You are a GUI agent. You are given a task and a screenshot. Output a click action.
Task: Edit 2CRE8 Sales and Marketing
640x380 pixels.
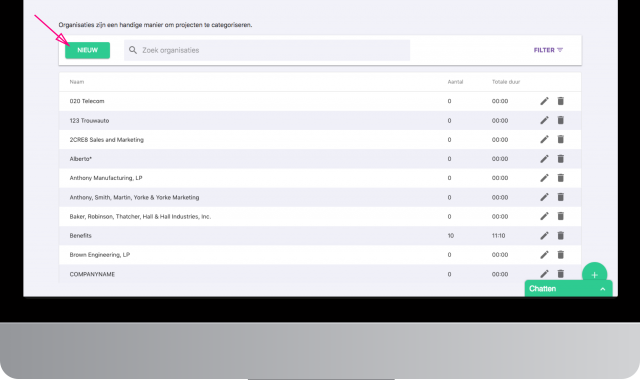click(x=544, y=140)
